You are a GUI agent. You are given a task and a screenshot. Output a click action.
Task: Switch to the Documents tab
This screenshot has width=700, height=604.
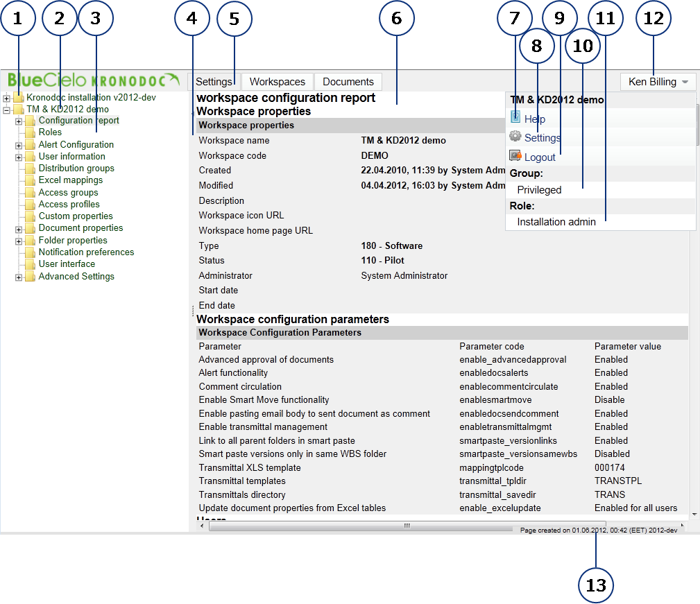coord(348,82)
